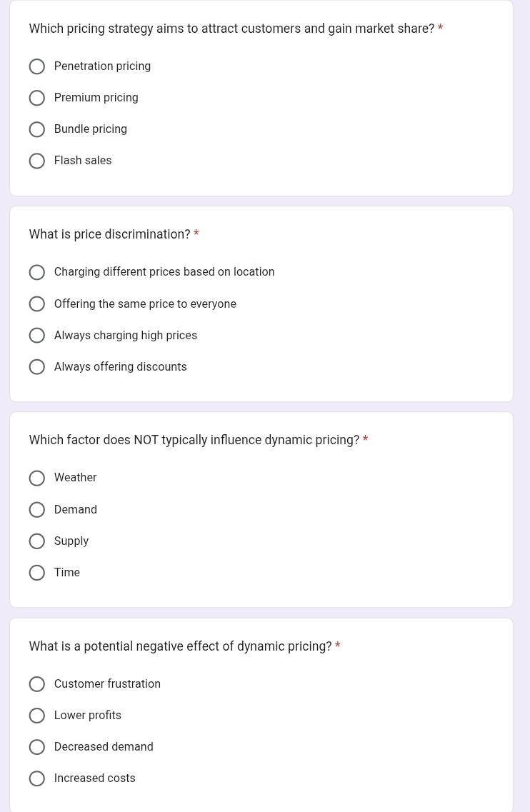The width and height of the screenshot is (530, 812).
Task: Select Decreased demand radio button
Action: point(36,747)
